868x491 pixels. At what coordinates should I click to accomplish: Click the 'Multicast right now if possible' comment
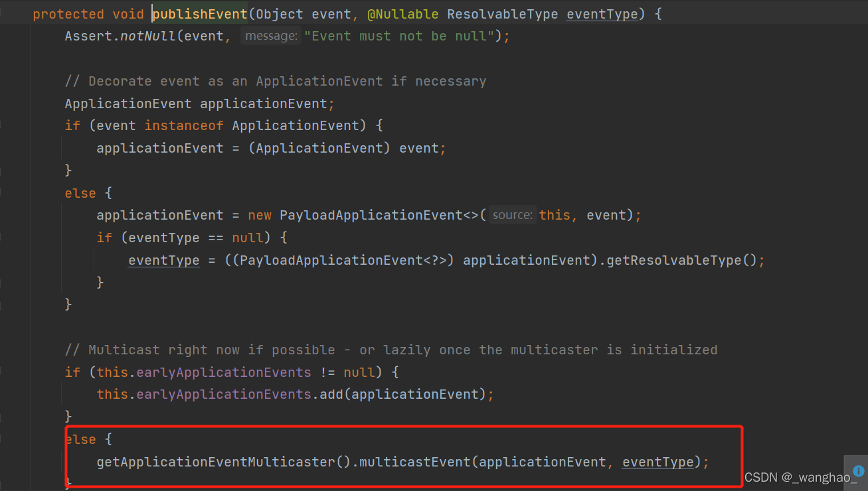coord(391,350)
